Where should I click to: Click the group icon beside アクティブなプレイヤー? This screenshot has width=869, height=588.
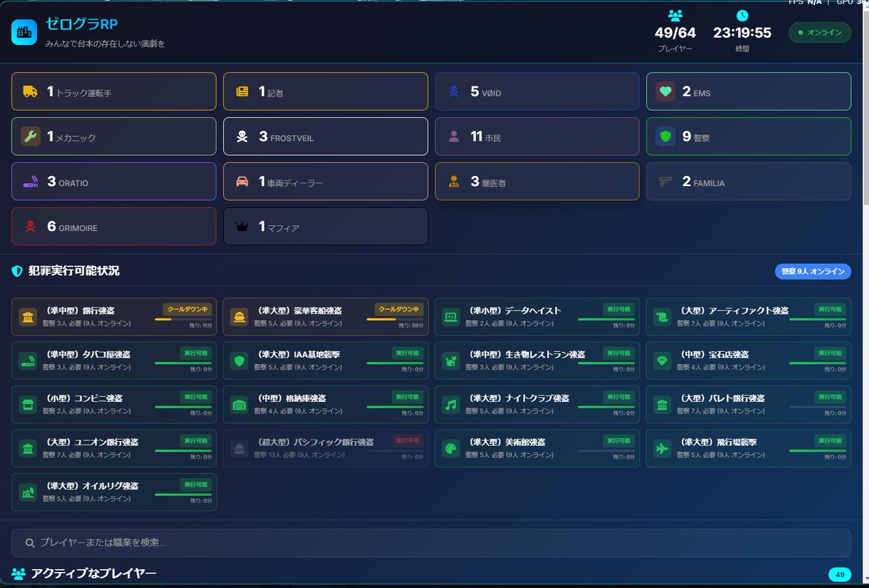[x=18, y=574]
